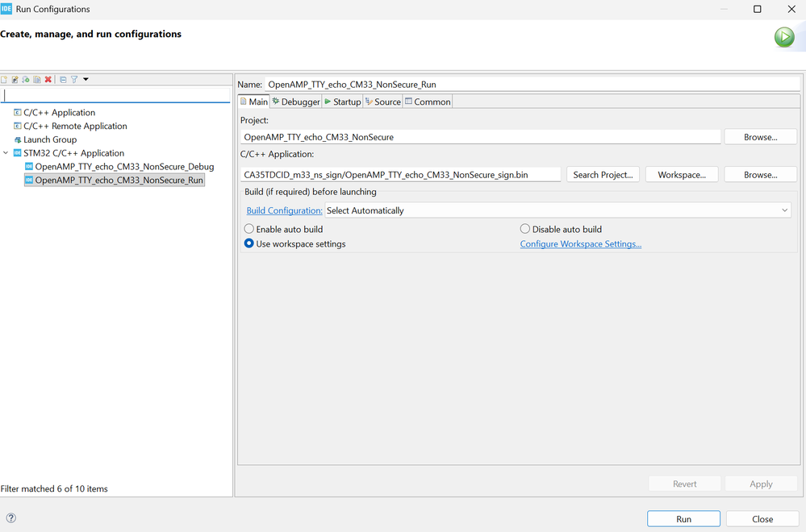Delete the selected launch configuration

(x=48, y=80)
